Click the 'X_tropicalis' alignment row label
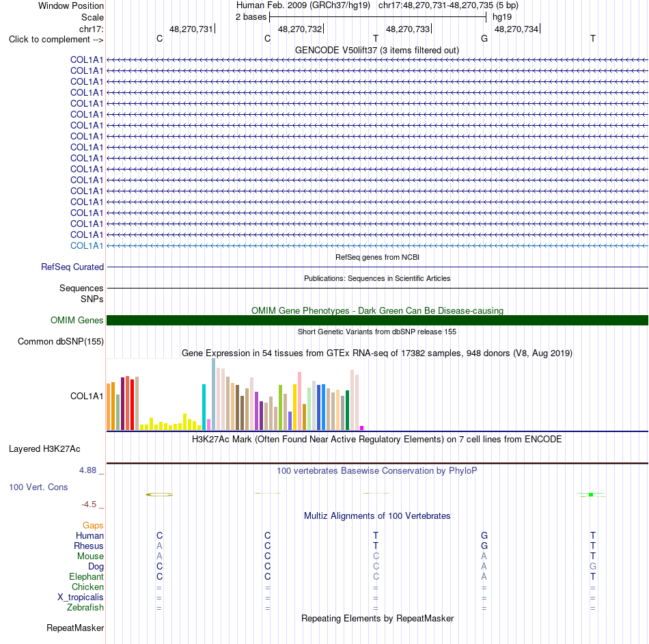 [81, 598]
